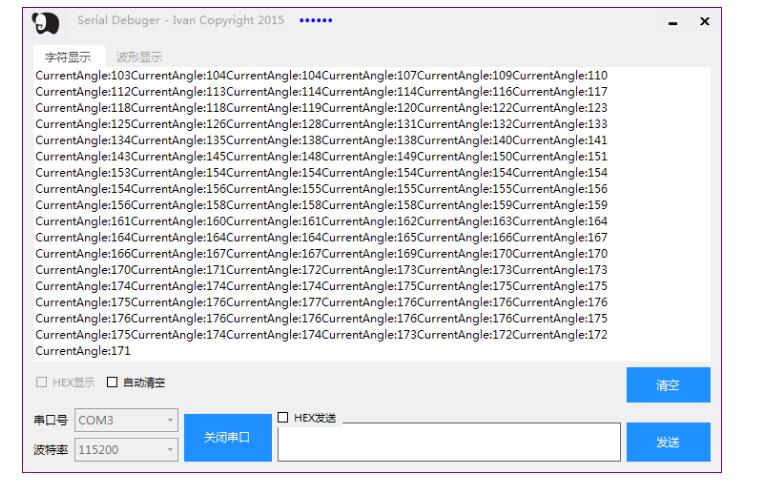Click the blue dots status indicator
The image size is (772, 488).
(x=316, y=21)
